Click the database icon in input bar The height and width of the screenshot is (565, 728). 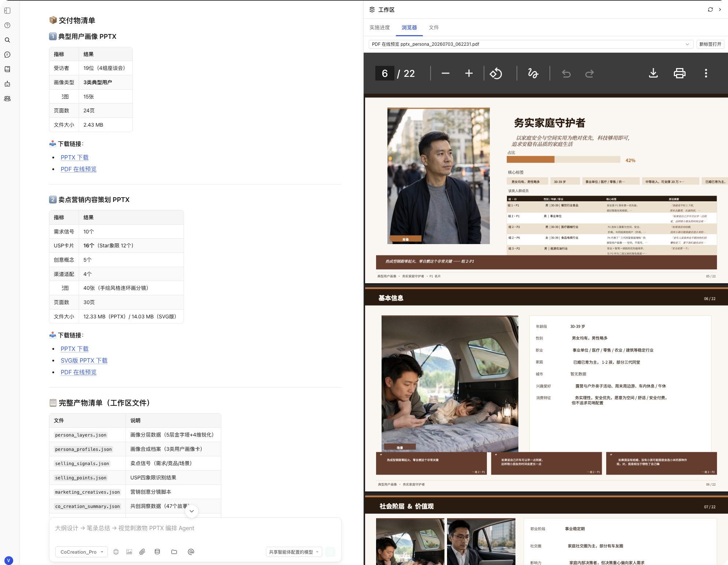(157, 552)
